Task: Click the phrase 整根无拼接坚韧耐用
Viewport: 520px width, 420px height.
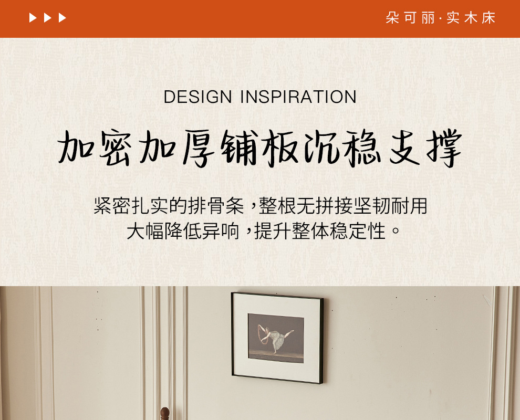Action: click(x=343, y=206)
